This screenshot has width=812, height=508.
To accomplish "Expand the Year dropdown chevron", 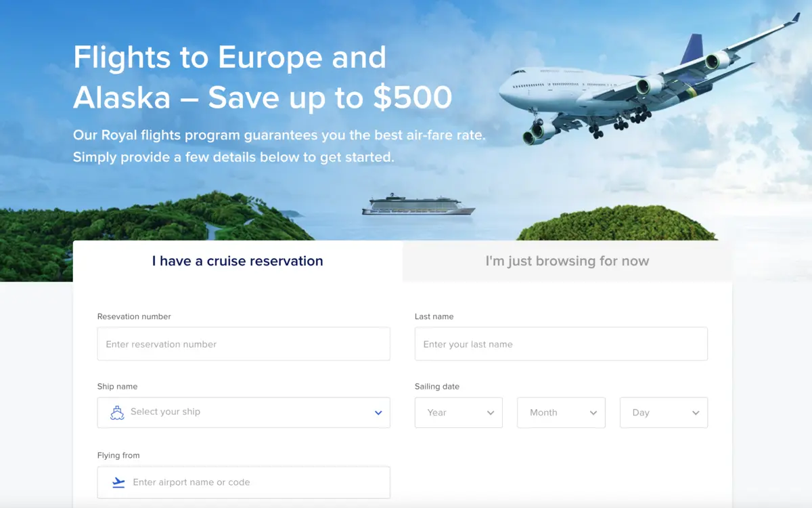I will [x=491, y=412].
